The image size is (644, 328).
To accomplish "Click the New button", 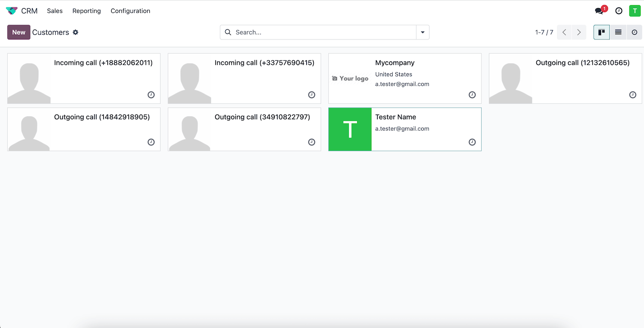I will (18, 32).
